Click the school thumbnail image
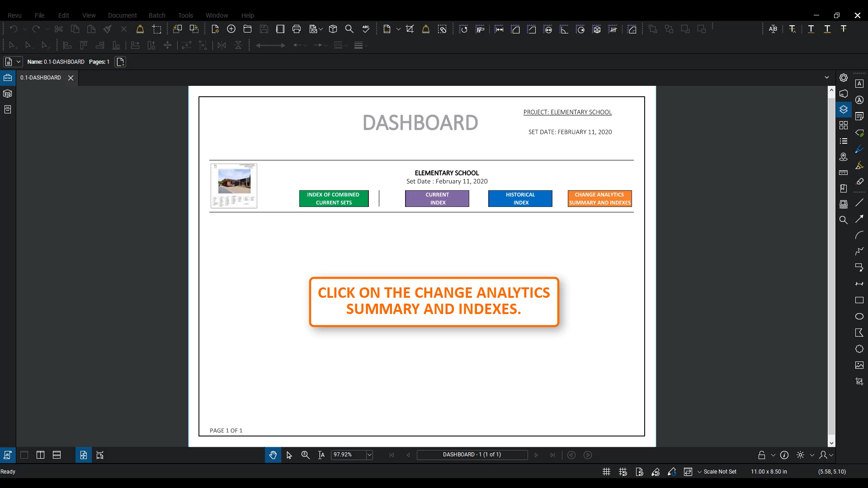Image resolution: width=868 pixels, height=488 pixels. point(234,186)
